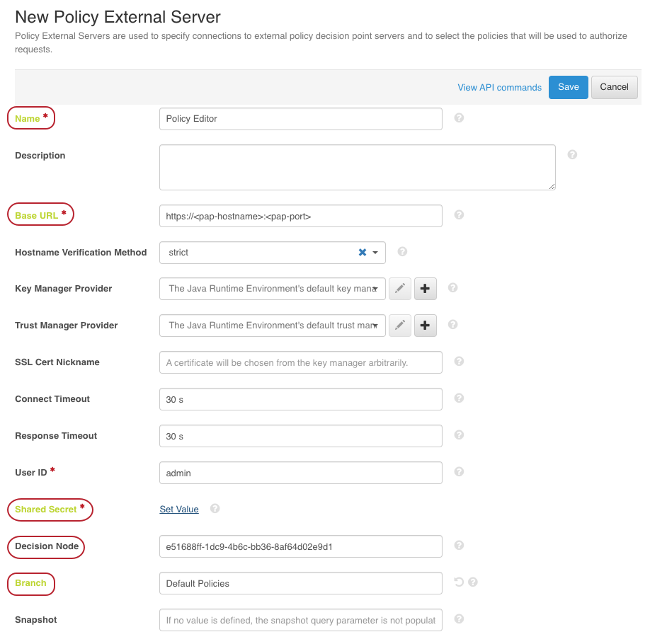Add a new Trust Manager Provider
The height and width of the screenshot is (644, 650).
[x=425, y=325]
